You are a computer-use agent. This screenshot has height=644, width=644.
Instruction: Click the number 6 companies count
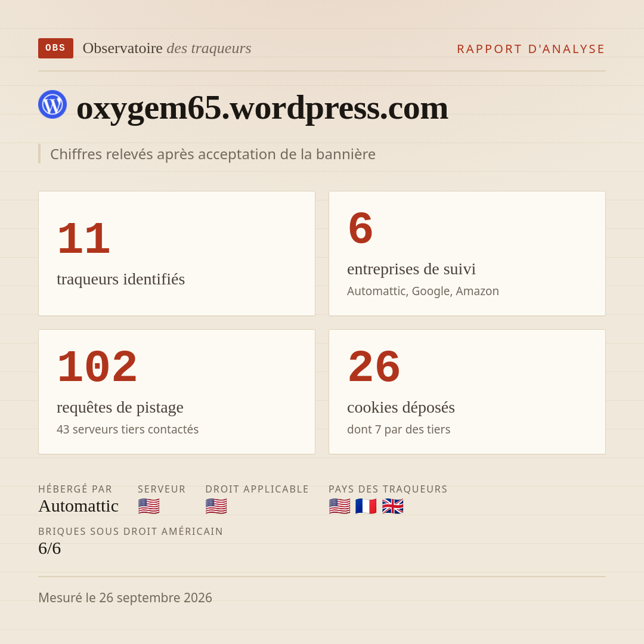(361, 228)
